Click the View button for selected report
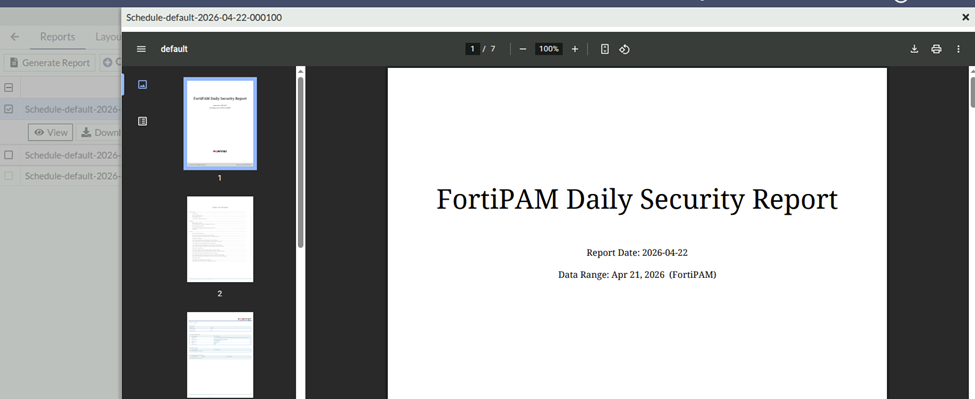Image resolution: width=975 pixels, height=399 pixels. (x=50, y=132)
